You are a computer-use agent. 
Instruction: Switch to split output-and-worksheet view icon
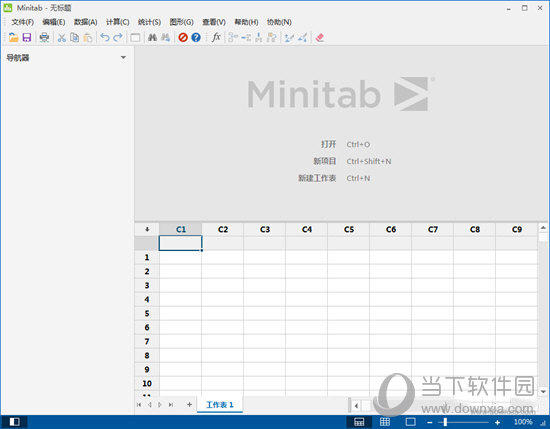(x=359, y=422)
